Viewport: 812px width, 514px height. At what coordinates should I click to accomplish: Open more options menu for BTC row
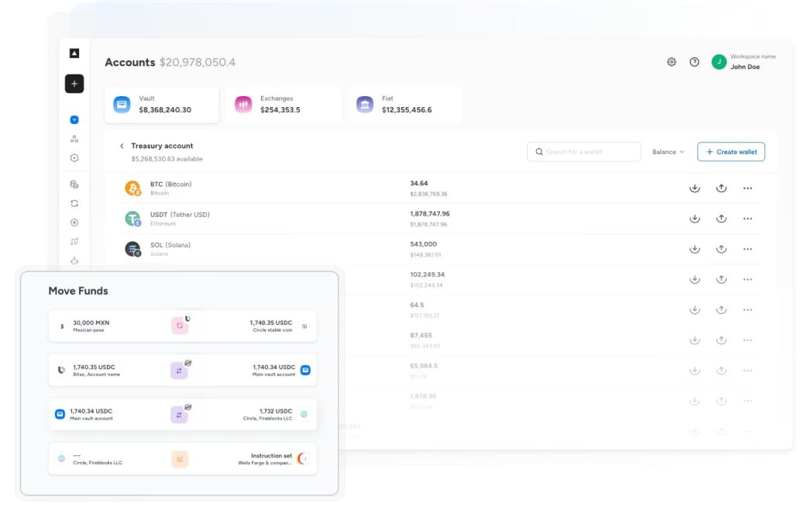748,188
